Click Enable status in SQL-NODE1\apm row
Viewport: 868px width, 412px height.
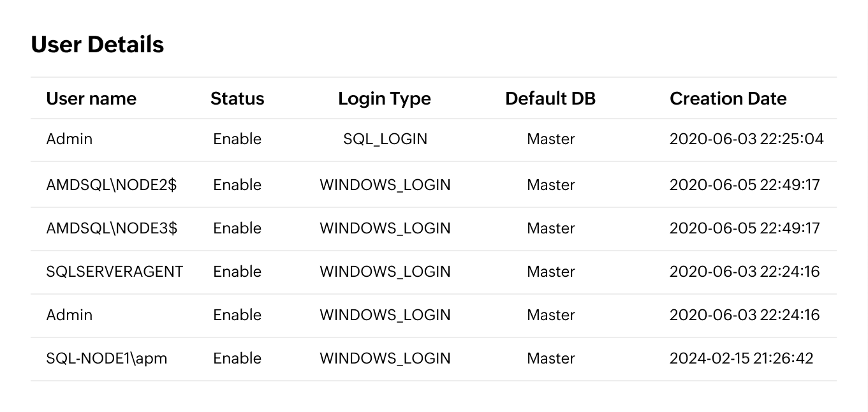[x=237, y=358]
